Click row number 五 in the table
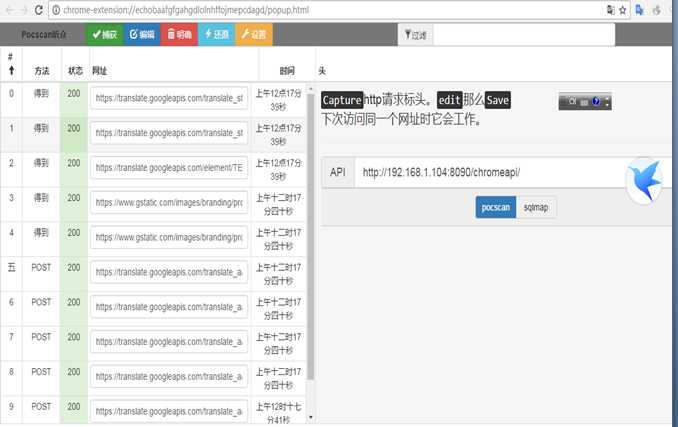The image size is (678, 427). point(11,268)
